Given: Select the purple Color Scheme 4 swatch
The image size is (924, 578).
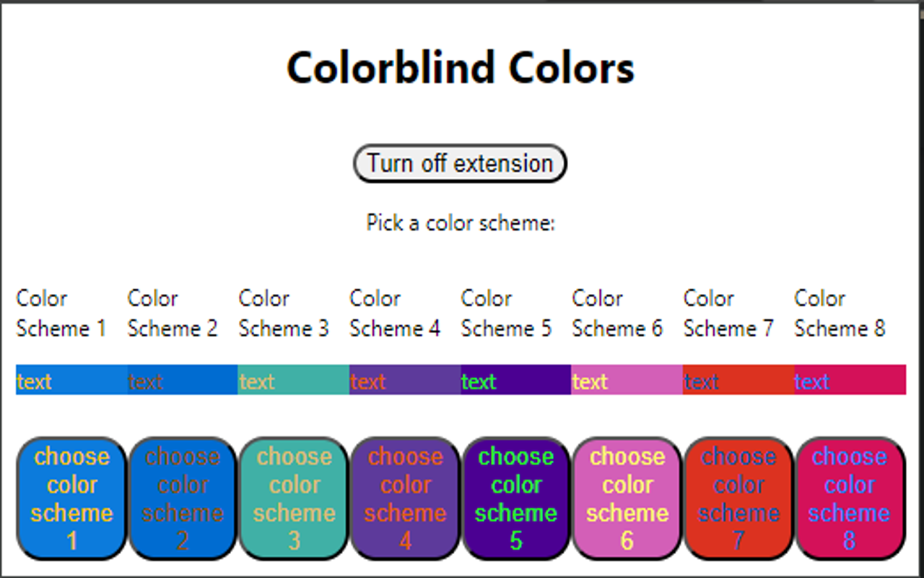Looking at the screenshot, I should (404, 380).
